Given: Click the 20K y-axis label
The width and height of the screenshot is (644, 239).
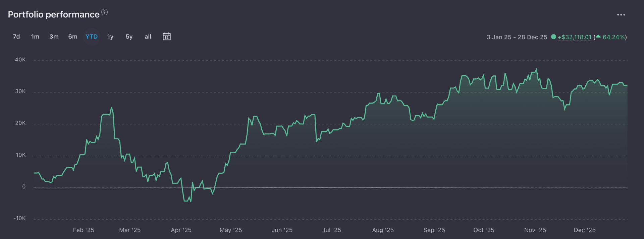Looking at the screenshot, I should pos(20,123).
